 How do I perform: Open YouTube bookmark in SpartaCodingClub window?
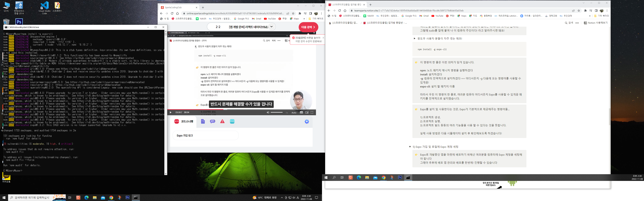(270, 19)
